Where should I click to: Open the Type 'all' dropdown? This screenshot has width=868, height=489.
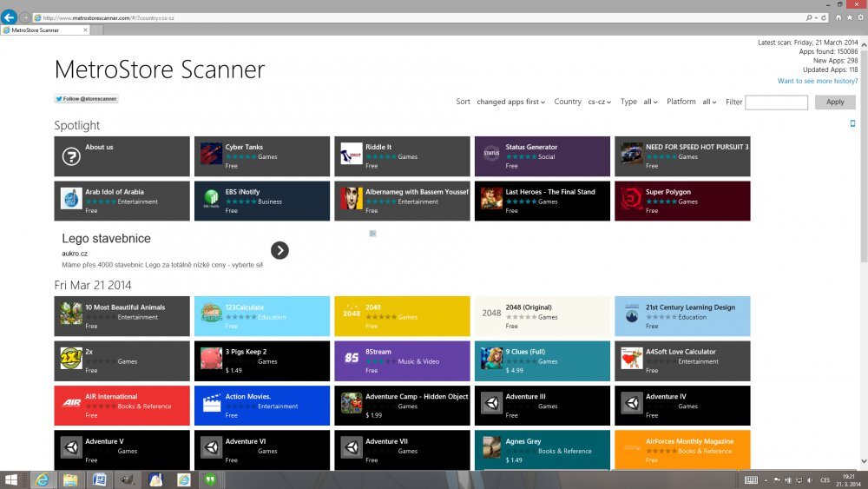coord(650,102)
